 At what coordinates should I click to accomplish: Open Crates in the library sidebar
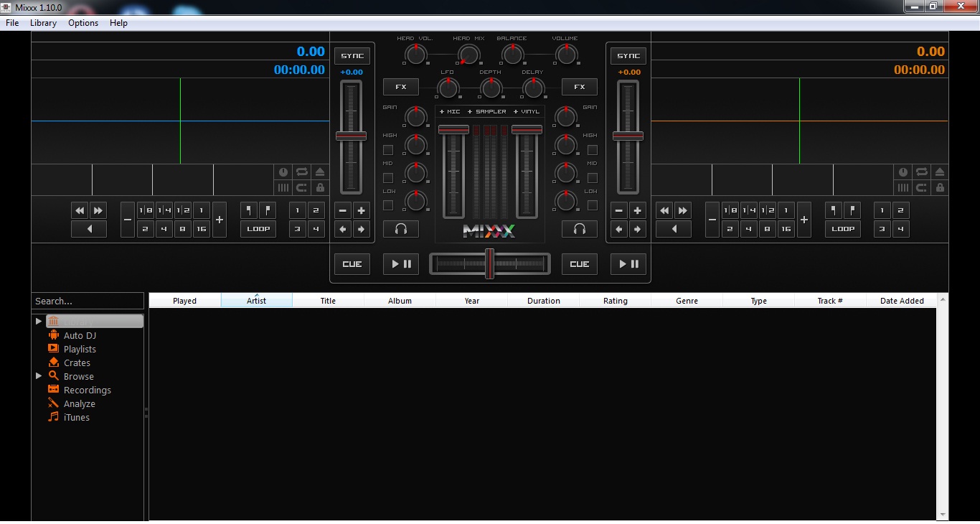tap(77, 362)
